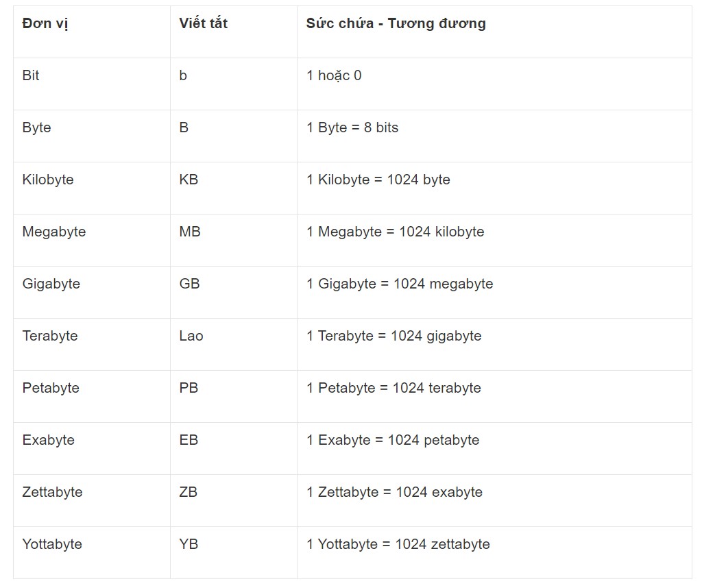Viewport: 702px width, 588px height.
Task: Select the 'Bit' unit cell
Action: (x=31, y=76)
